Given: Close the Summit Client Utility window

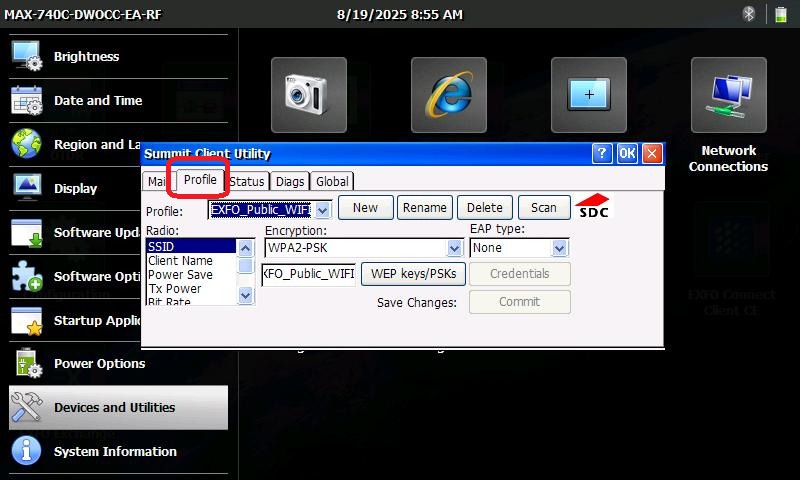Looking at the screenshot, I should tap(652, 153).
